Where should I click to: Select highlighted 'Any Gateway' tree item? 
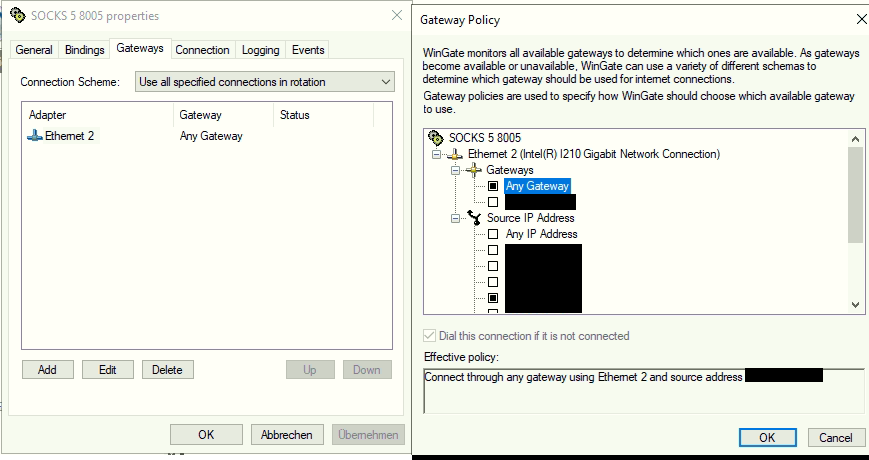coord(537,186)
